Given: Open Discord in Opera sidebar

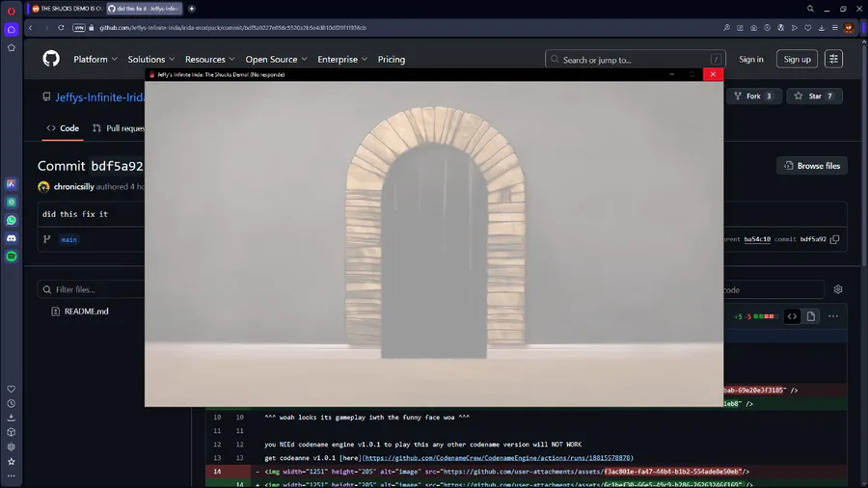Looking at the screenshot, I should tap(11, 238).
